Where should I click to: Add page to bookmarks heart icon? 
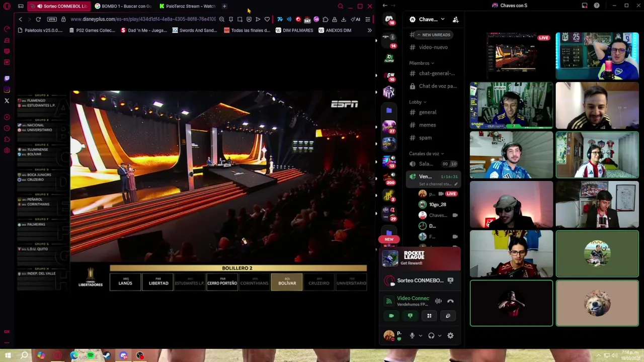click(x=267, y=19)
